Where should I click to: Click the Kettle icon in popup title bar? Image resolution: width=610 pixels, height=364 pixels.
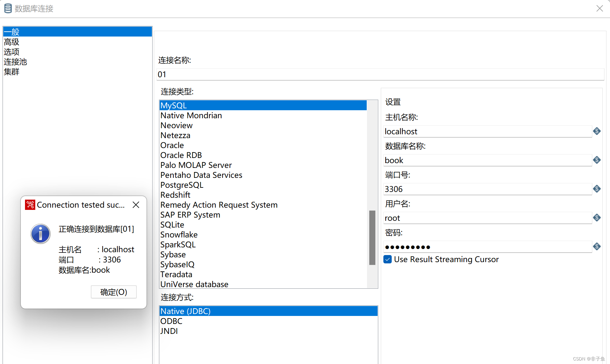(30, 205)
